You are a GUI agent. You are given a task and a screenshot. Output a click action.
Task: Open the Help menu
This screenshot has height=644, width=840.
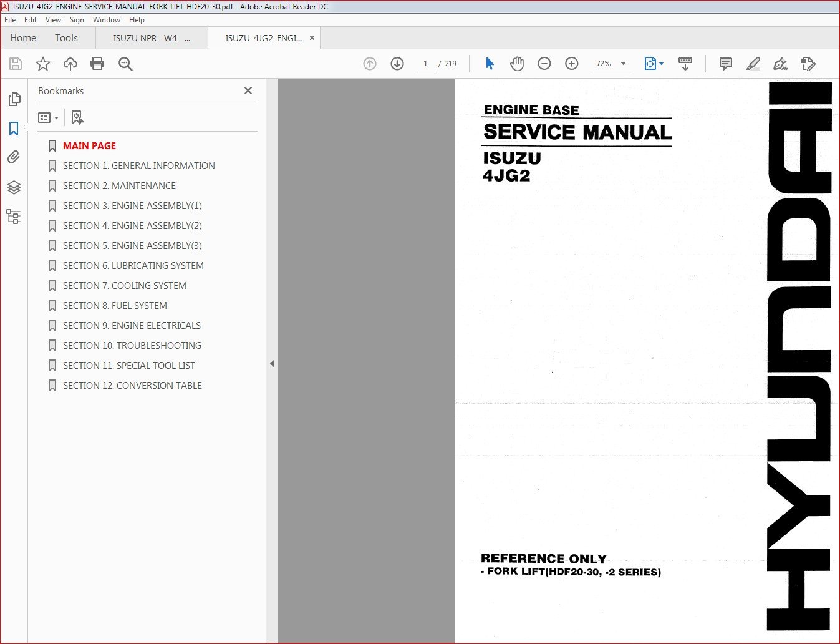click(137, 20)
